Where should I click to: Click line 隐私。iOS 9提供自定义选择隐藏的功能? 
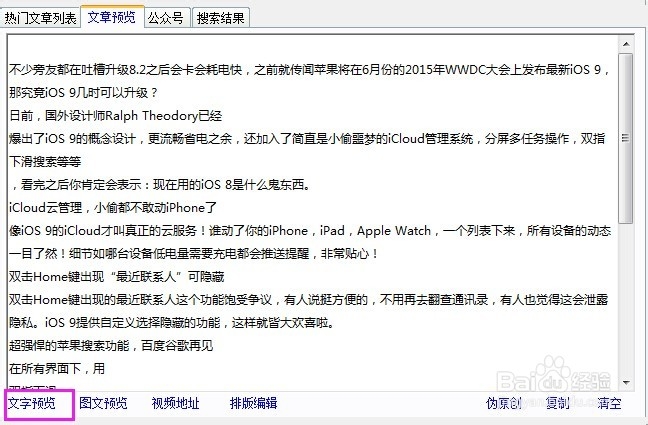[172, 322]
